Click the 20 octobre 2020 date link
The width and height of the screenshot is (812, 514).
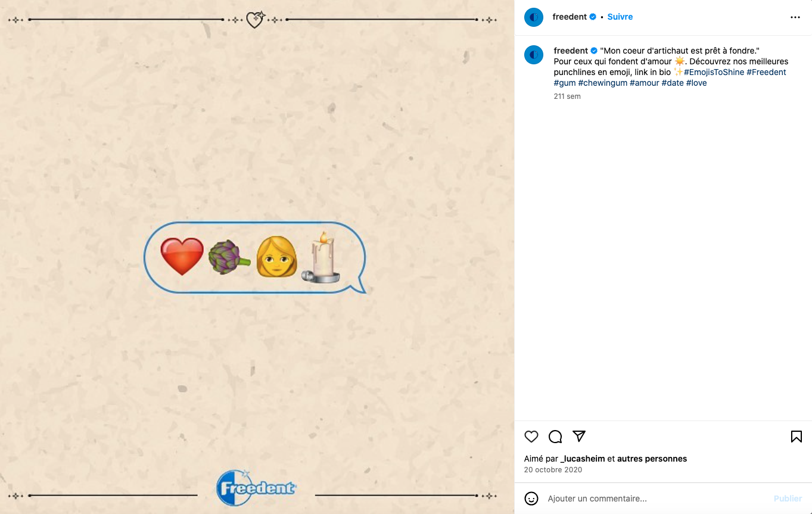553,469
